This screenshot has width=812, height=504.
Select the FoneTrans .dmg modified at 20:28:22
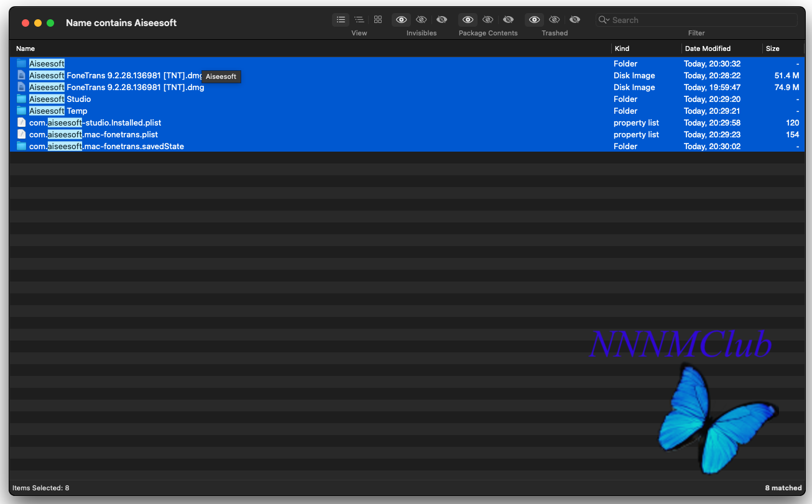pyautogui.click(x=116, y=75)
